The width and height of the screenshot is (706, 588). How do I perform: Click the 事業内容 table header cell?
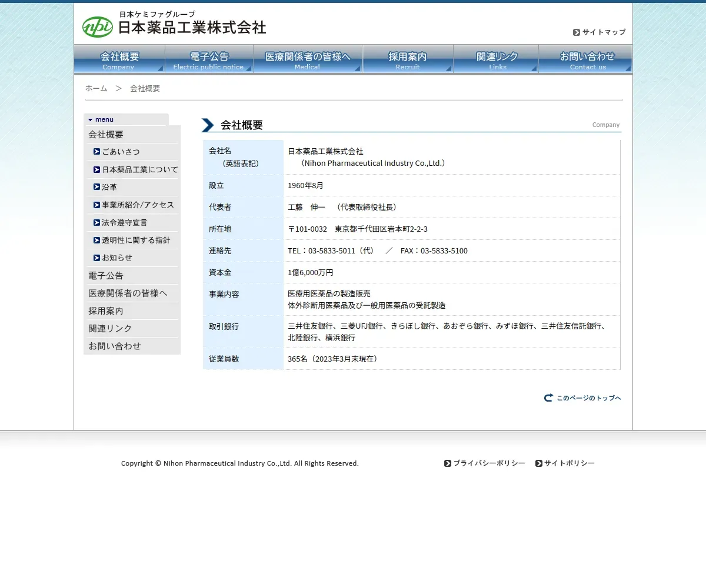243,299
